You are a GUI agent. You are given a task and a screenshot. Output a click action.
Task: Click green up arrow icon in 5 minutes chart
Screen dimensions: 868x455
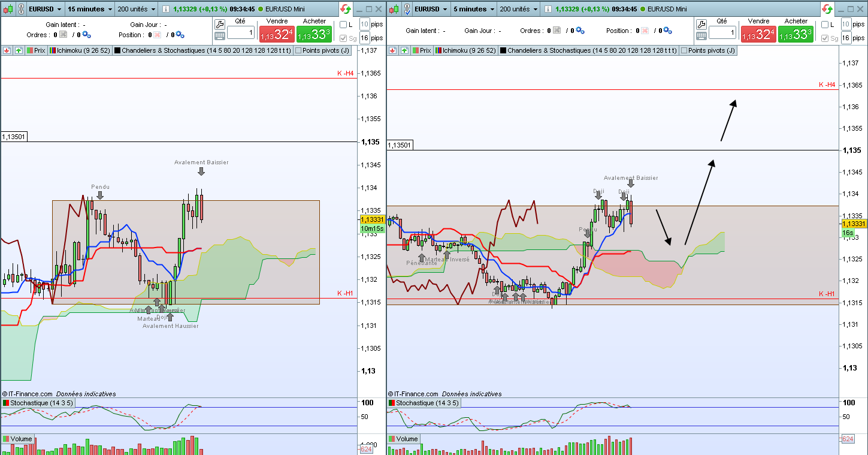tap(403, 51)
